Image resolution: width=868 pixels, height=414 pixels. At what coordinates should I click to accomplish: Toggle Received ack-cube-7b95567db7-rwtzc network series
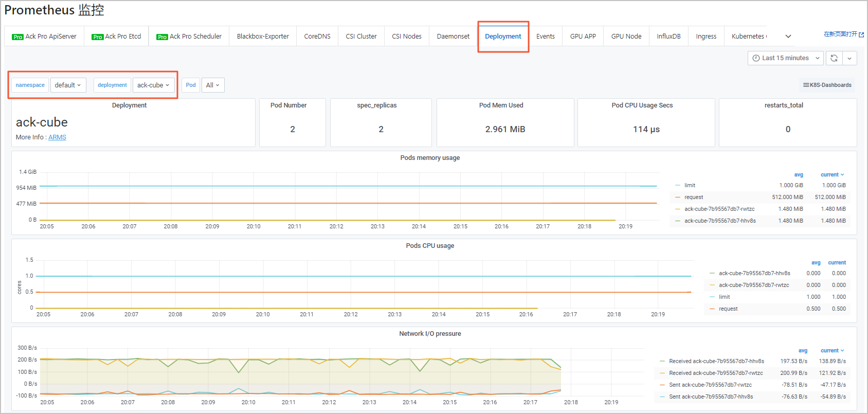coord(716,373)
